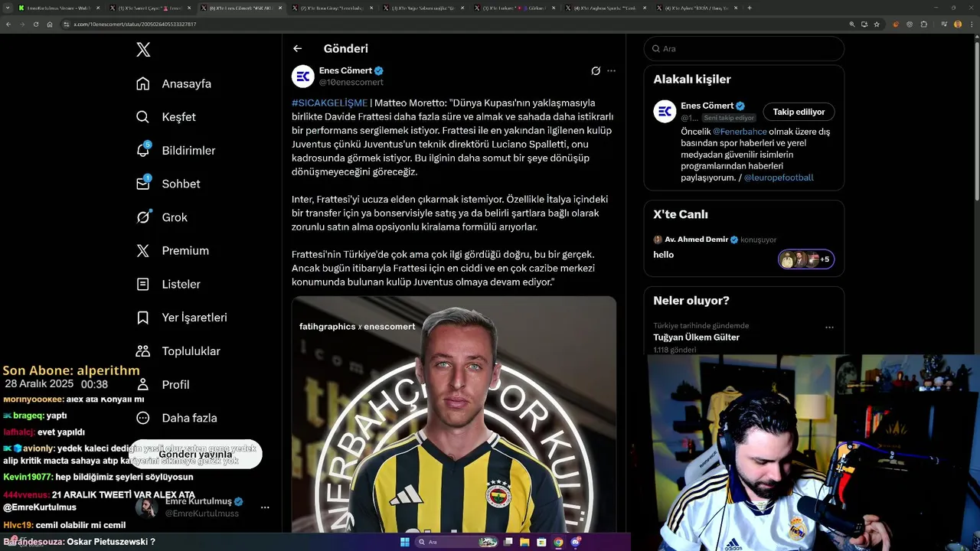Open the #SICAKGELİŞME hashtag

(x=329, y=103)
